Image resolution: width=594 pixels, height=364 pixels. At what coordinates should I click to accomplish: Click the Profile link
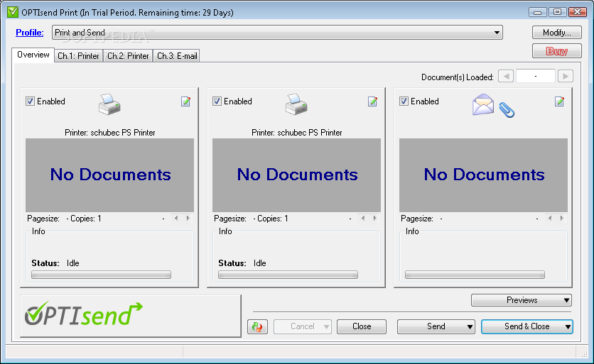click(30, 33)
